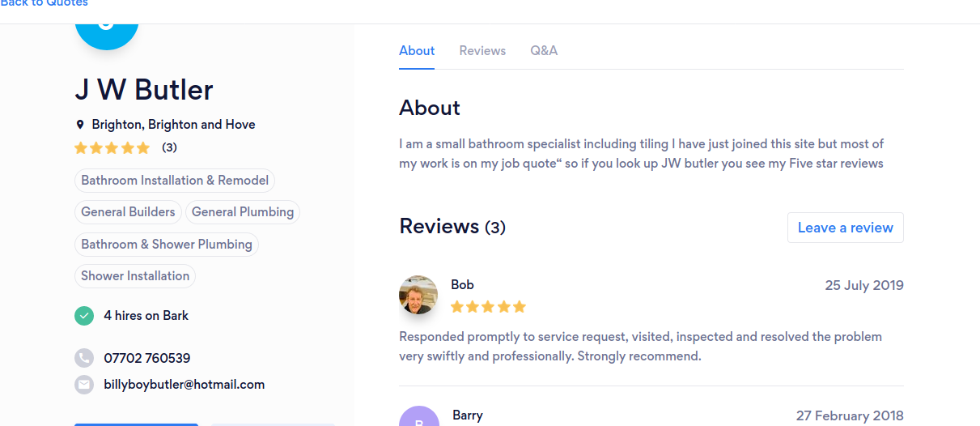Switch to the About tab
980x426 pixels.
tap(417, 51)
